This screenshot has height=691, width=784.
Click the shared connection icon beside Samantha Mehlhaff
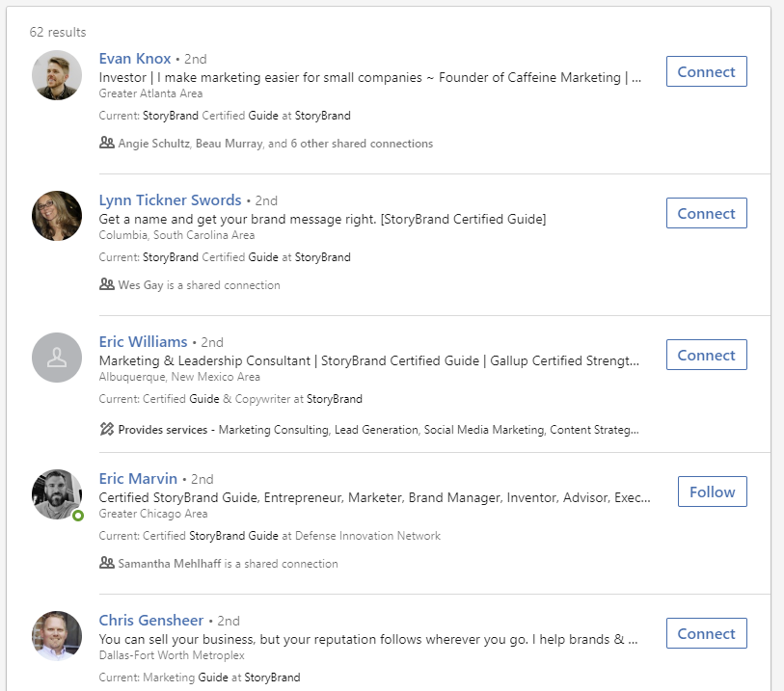[106, 563]
